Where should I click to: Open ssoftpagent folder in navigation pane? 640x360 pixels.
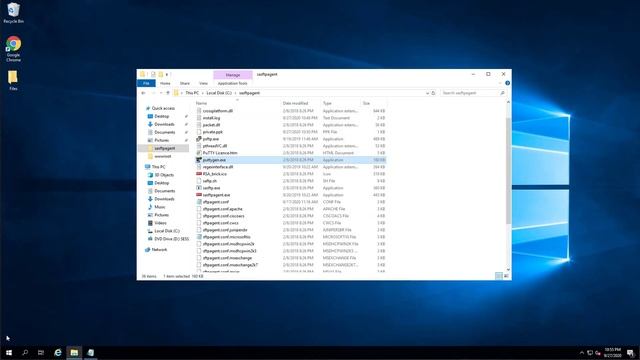[164, 148]
